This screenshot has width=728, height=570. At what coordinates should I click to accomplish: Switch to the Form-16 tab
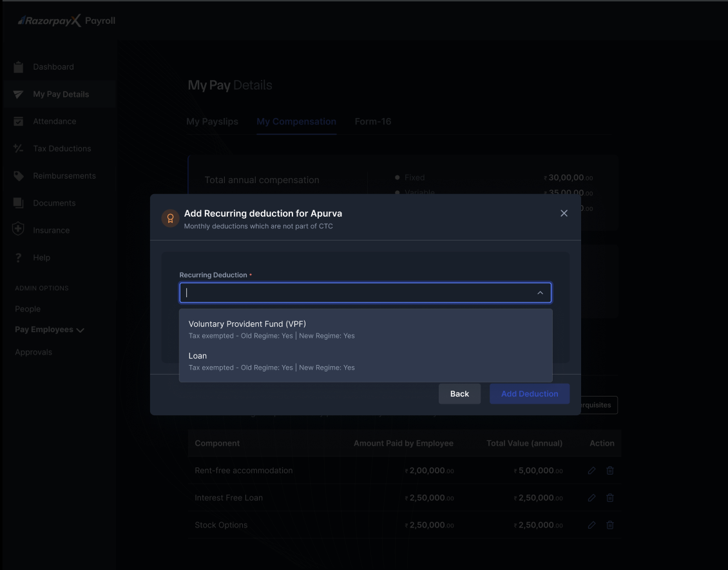373,122
